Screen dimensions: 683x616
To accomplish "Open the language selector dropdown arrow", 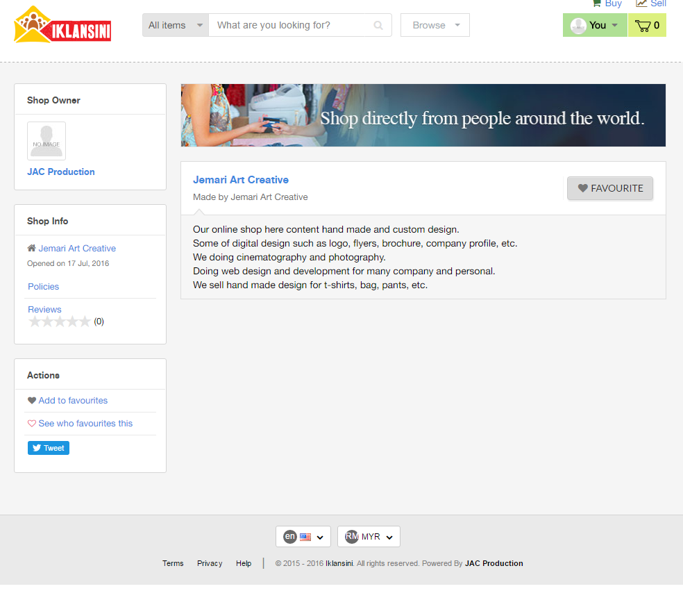I will point(320,538).
